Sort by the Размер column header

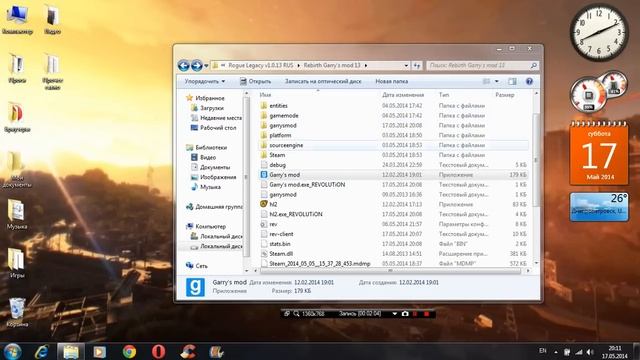pos(504,95)
